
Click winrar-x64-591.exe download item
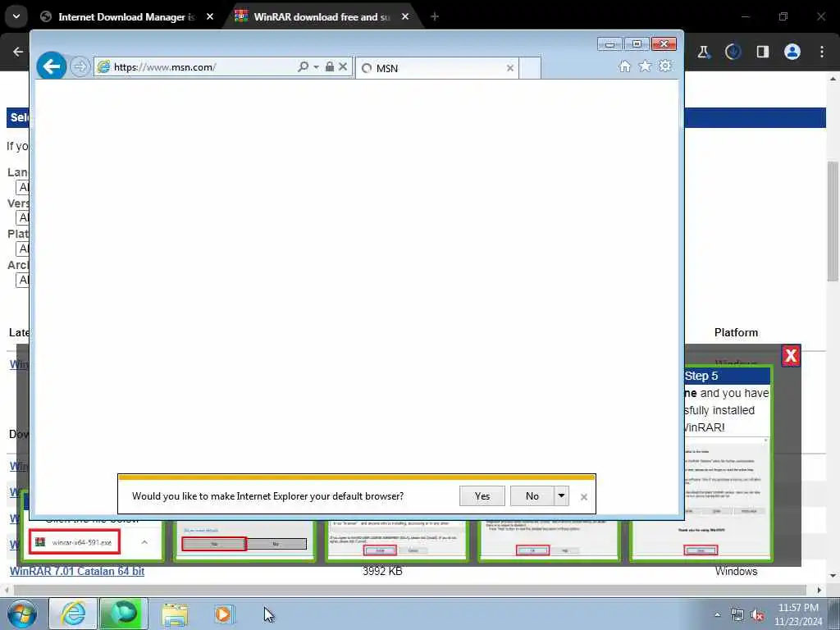pos(75,542)
